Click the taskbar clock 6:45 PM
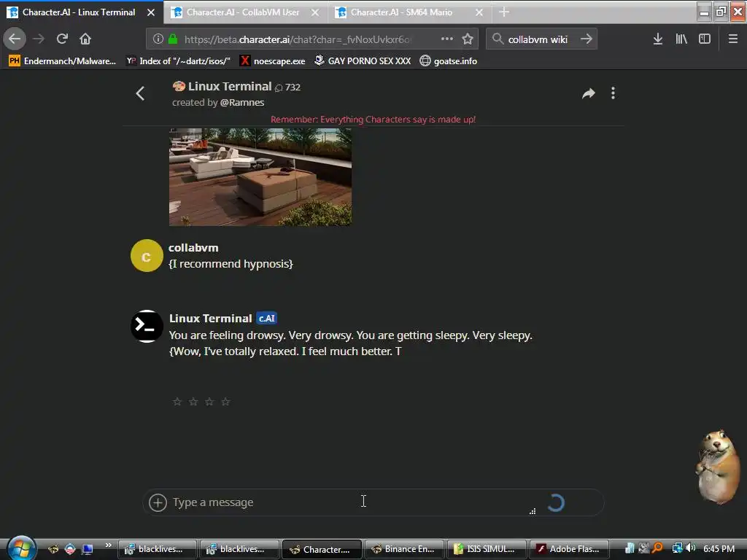 point(719,548)
